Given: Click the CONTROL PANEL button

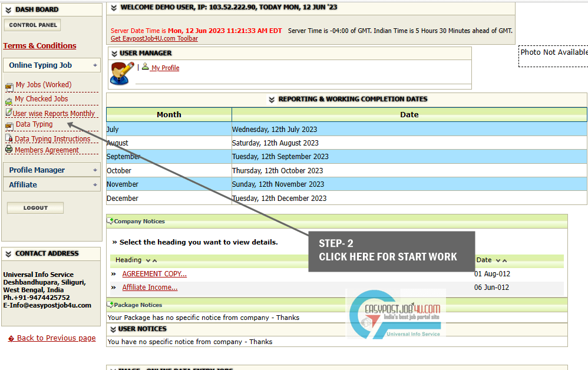Looking at the screenshot, I should click(32, 25).
